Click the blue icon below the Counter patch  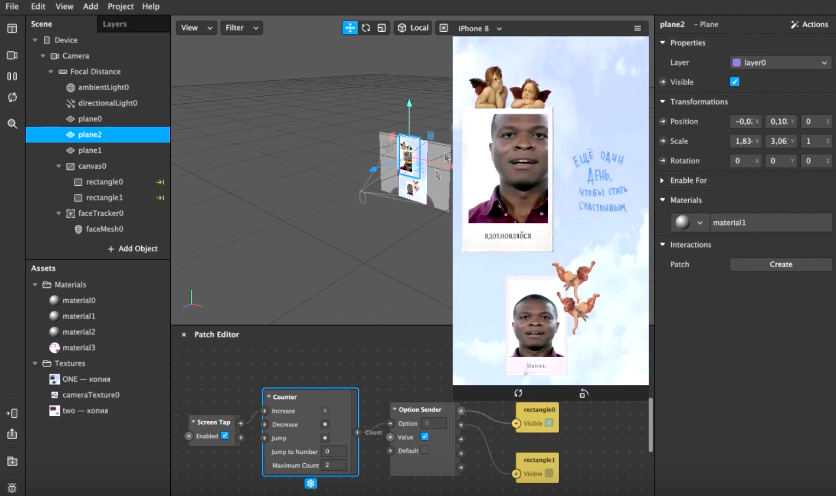[x=311, y=483]
